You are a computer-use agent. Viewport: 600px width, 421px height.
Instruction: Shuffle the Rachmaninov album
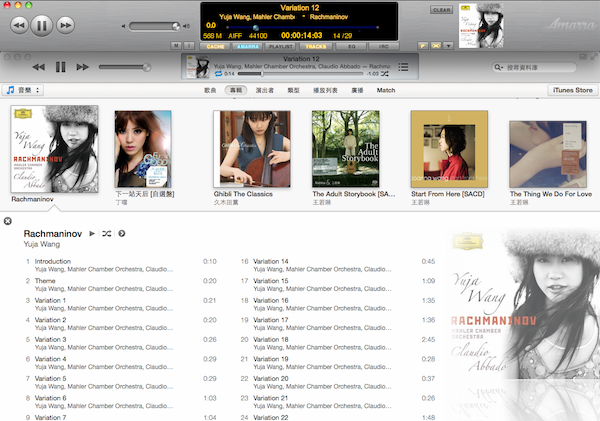click(x=107, y=233)
